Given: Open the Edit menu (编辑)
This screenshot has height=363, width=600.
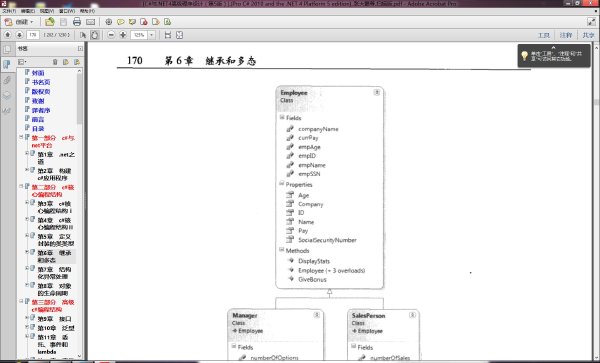Looking at the screenshot, I should pos(28,11).
